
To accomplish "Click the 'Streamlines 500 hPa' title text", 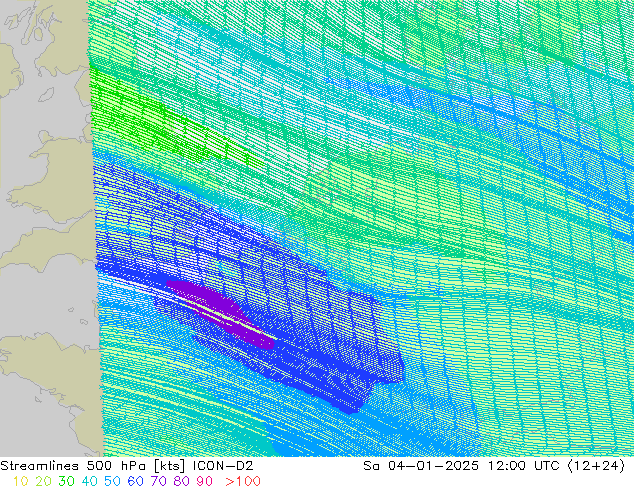I will click(73, 466).
